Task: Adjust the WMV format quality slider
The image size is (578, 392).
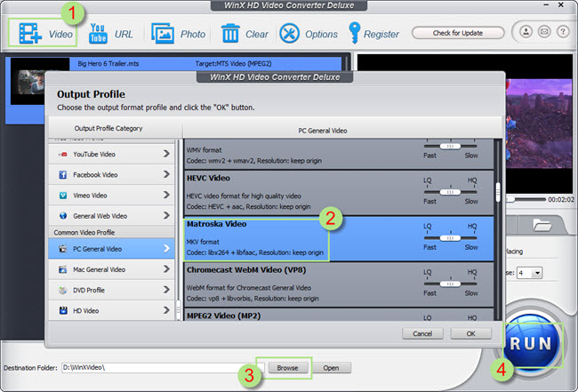Action: [450, 147]
